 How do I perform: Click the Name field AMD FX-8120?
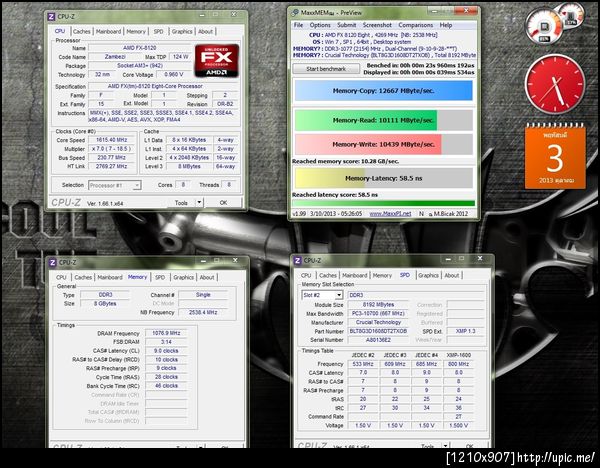[140, 48]
